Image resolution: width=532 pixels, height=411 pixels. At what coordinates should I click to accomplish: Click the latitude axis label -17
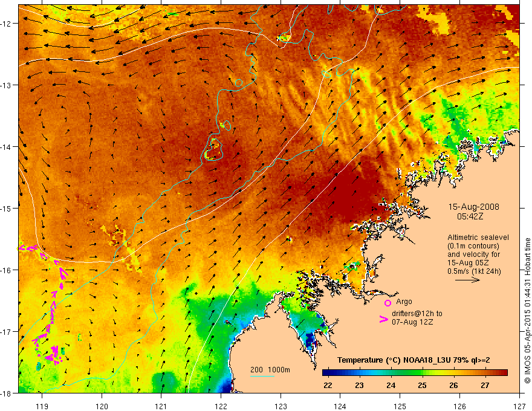pyautogui.click(x=7, y=331)
